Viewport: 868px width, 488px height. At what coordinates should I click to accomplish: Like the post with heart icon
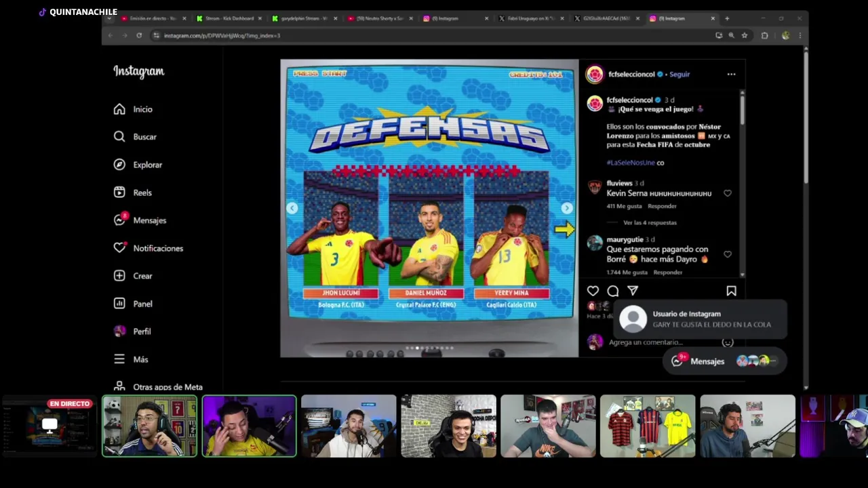pyautogui.click(x=593, y=291)
